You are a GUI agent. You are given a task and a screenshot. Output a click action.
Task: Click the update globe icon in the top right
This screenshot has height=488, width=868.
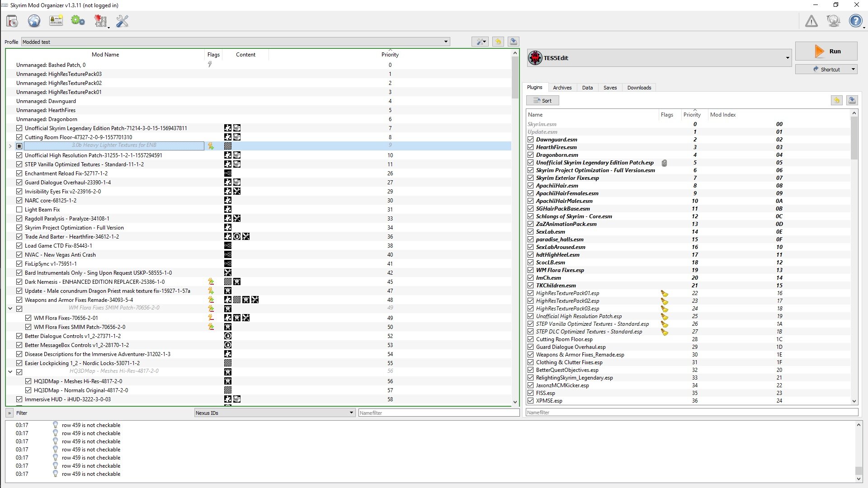point(833,21)
